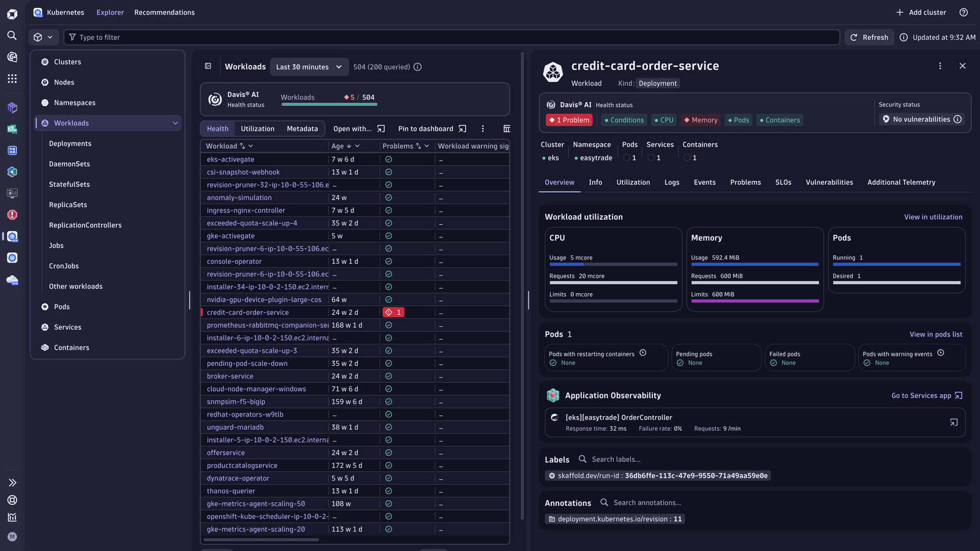Select the Health view toggle
Screen dimensions: 980x551
[217, 129]
